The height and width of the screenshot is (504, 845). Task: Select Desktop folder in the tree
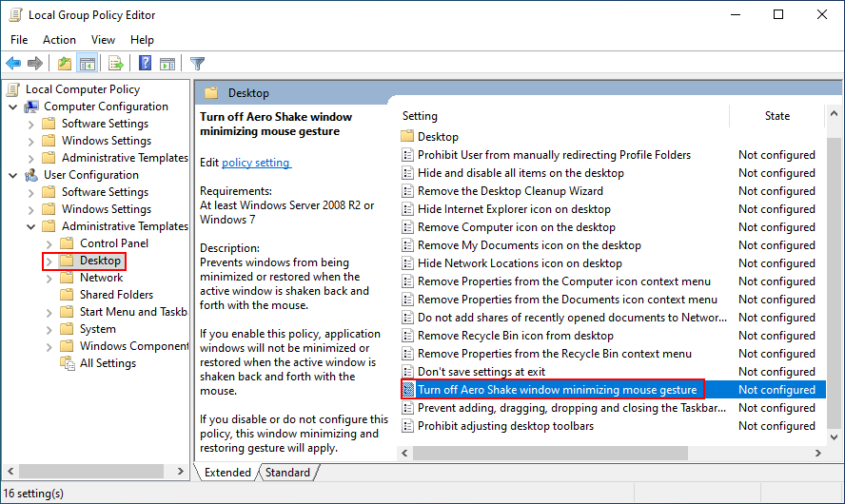(100, 261)
